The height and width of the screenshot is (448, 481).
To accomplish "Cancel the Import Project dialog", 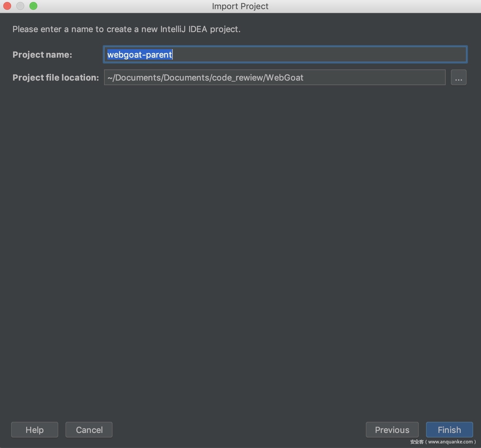I will (89, 430).
